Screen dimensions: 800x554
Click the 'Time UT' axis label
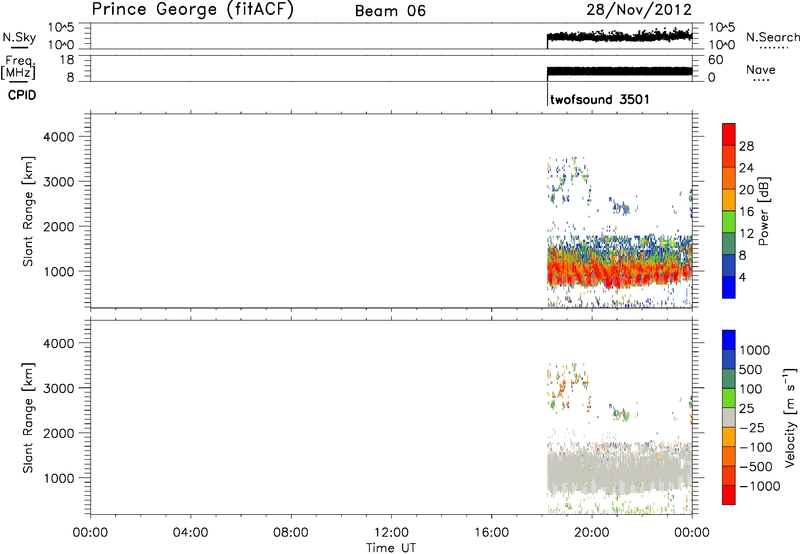391,548
